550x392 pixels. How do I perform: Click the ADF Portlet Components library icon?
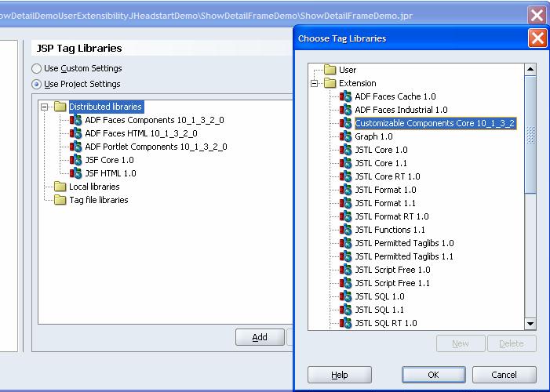pyautogui.click(x=75, y=147)
